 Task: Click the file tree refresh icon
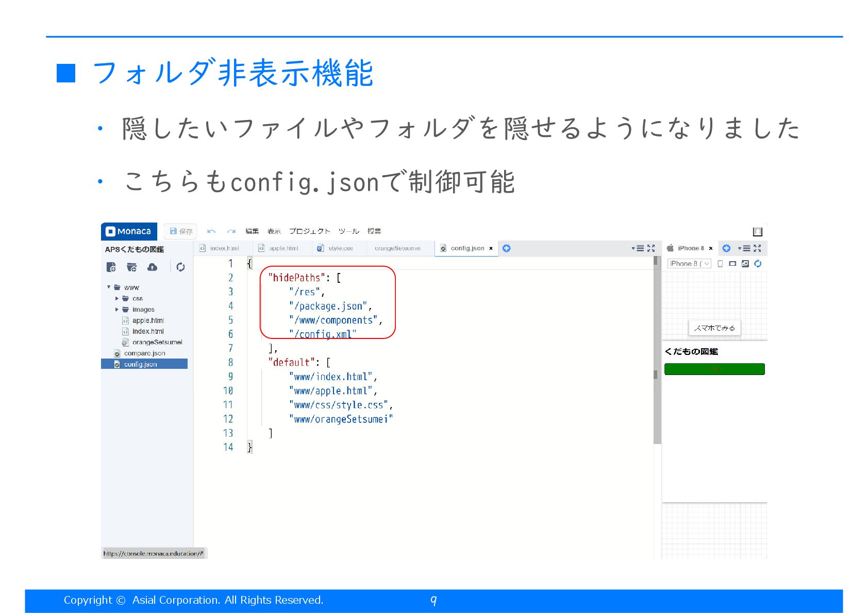(180, 267)
